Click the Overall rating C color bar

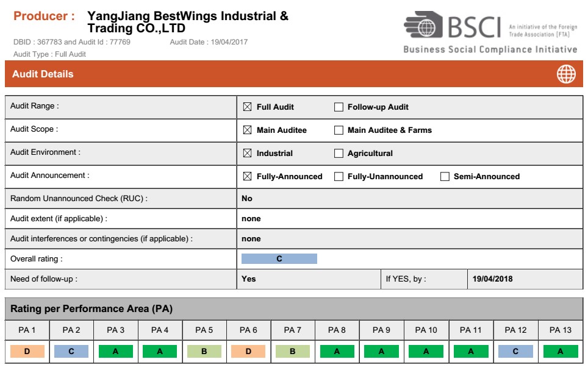[279, 259]
